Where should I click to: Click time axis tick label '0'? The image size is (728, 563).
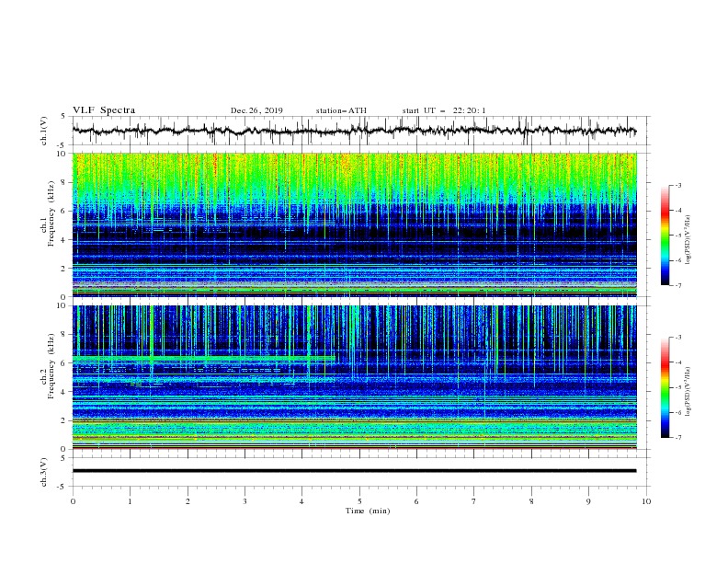pyautogui.click(x=73, y=501)
